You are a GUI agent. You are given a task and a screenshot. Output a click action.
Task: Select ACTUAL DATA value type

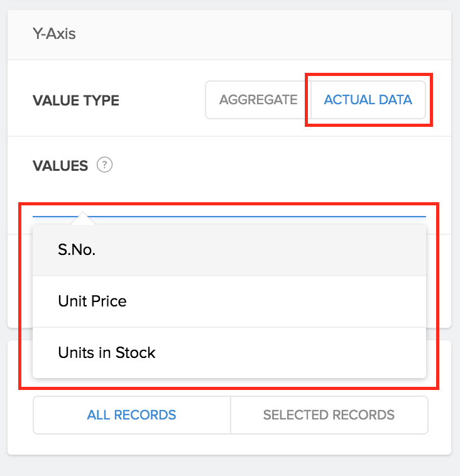[368, 99]
